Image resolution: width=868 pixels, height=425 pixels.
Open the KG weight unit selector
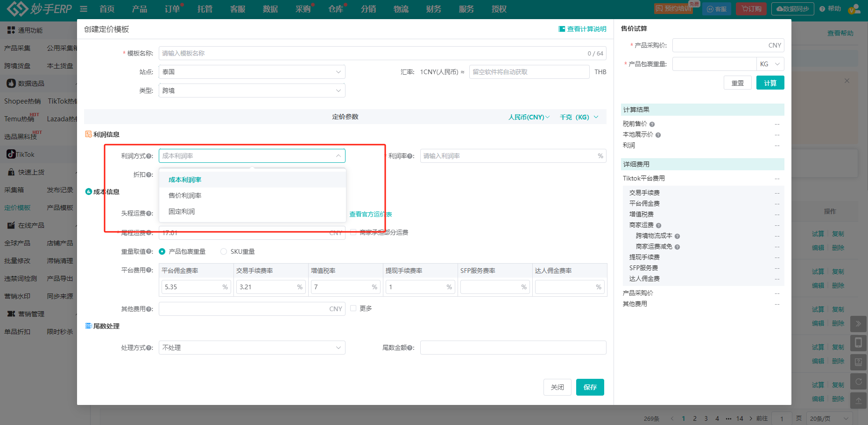click(770, 64)
